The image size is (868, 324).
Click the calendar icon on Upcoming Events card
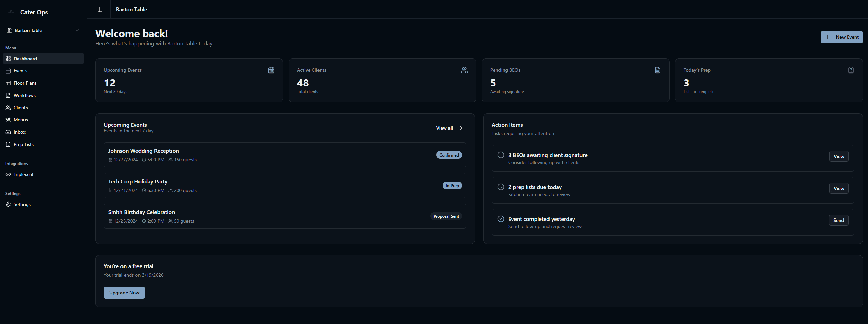[271, 70]
